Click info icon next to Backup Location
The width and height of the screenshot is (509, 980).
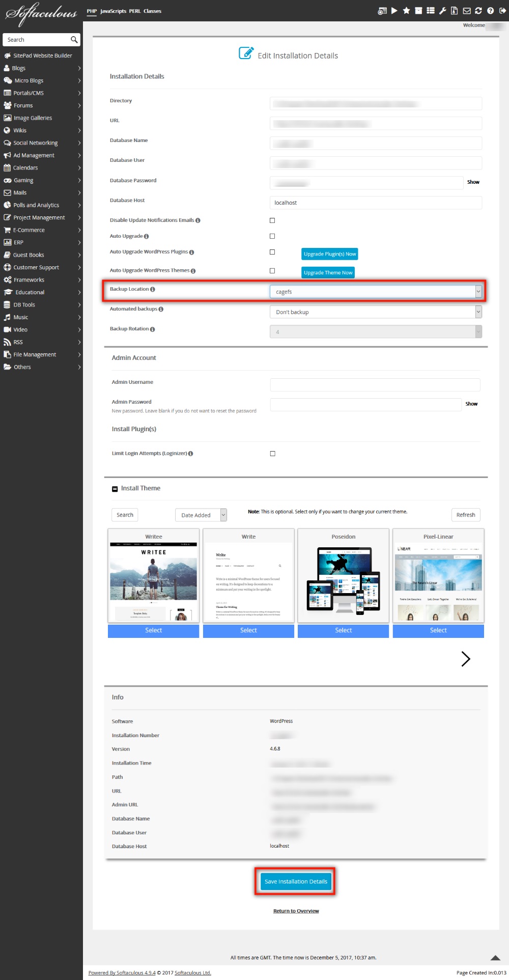(x=153, y=289)
